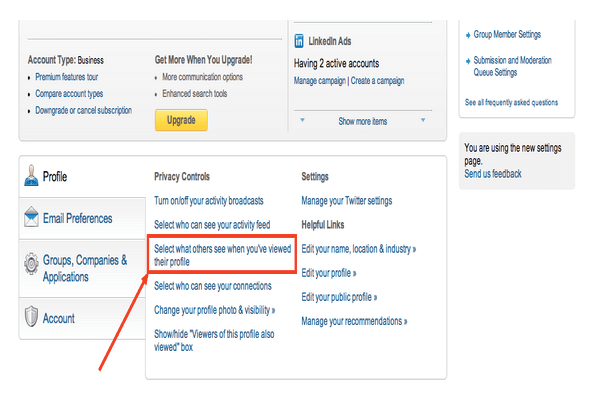Expand with right Show more items arrow

point(423,120)
